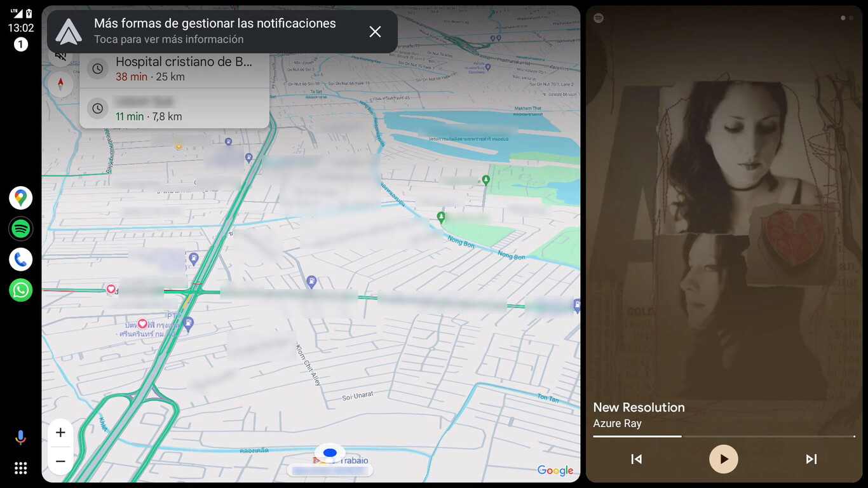
Task: Switch to Spotify in the side rail
Action: [x=21, y=229]
